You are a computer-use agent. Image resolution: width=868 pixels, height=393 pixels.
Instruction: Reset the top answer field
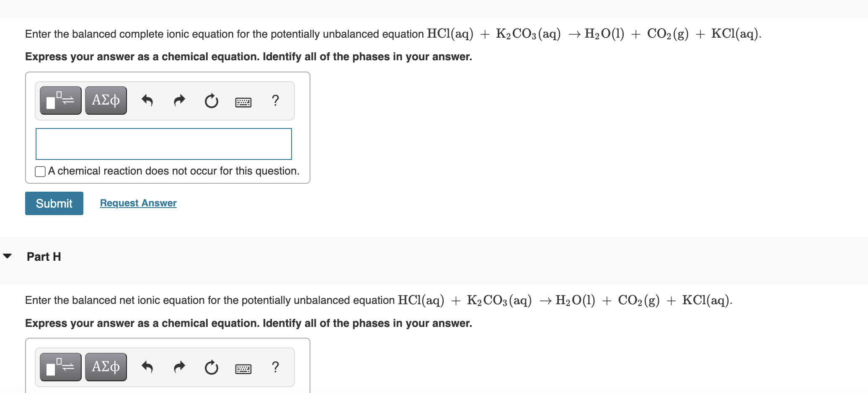(x=212, y=100)
